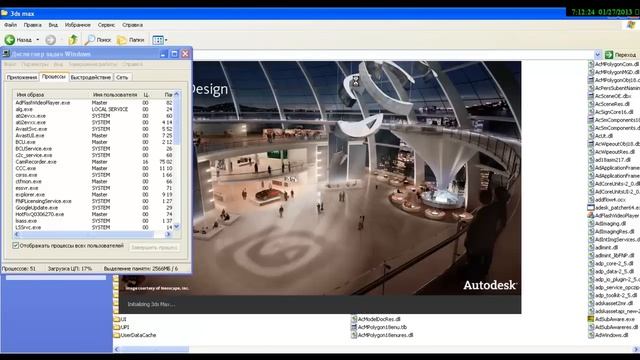Select the UserDataCache folder icon
The image size is (640, 360).
116,335
